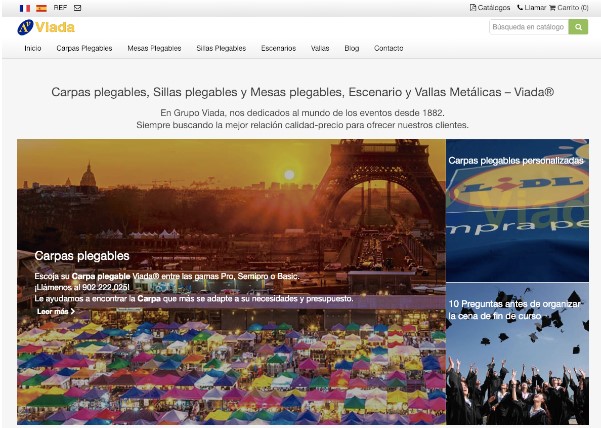Viewport: 601px width, 428px height.
Task: Select Sillas Plegables in navigation
Action: coord(221,48)
